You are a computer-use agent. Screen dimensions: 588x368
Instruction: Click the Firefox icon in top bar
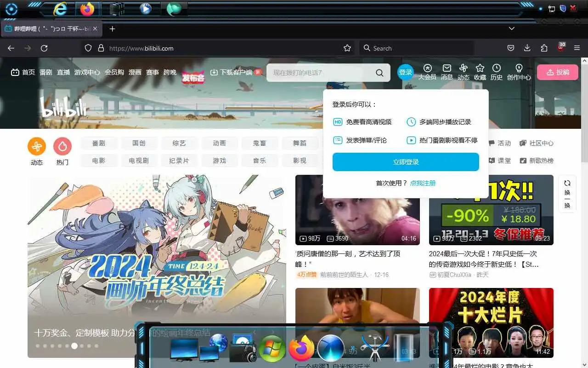(87, 9)
